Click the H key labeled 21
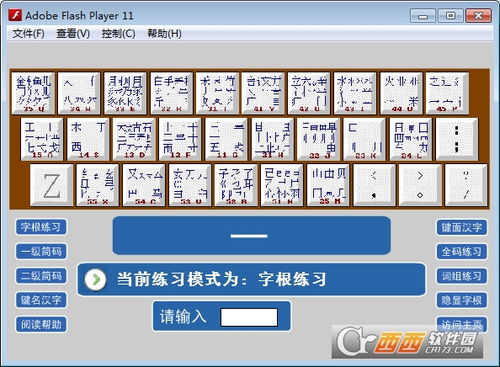This screenshot has height=367, width=500. tap(273, 139)
